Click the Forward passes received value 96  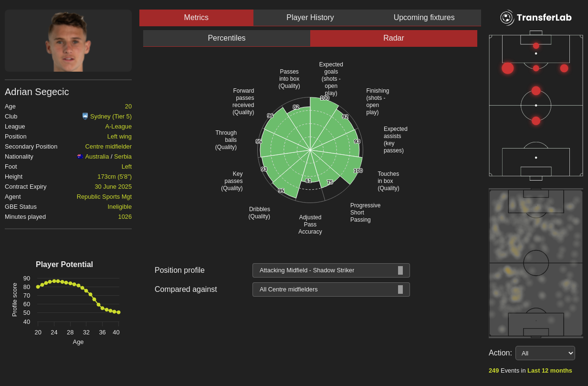(x=270, y=116)
